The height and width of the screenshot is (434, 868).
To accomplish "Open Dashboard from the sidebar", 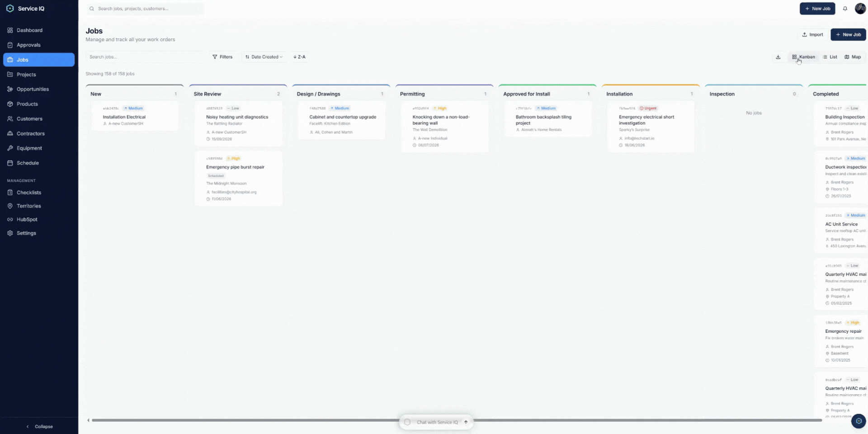I will tap(39, 30).
